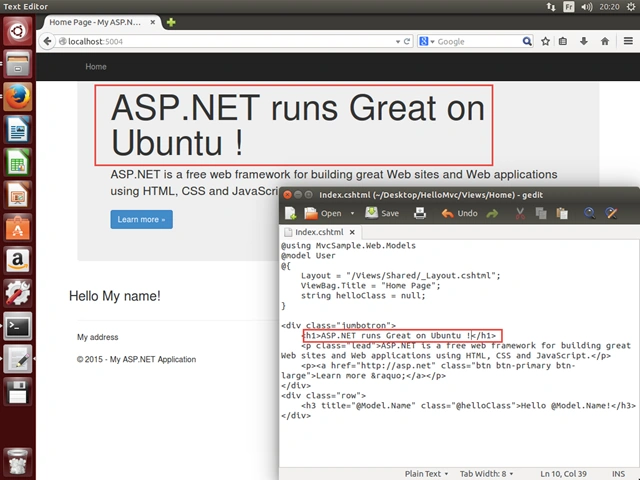Click the Redo green arrow
This screenshot has width=640, height=480.
(x=492, y=213)
